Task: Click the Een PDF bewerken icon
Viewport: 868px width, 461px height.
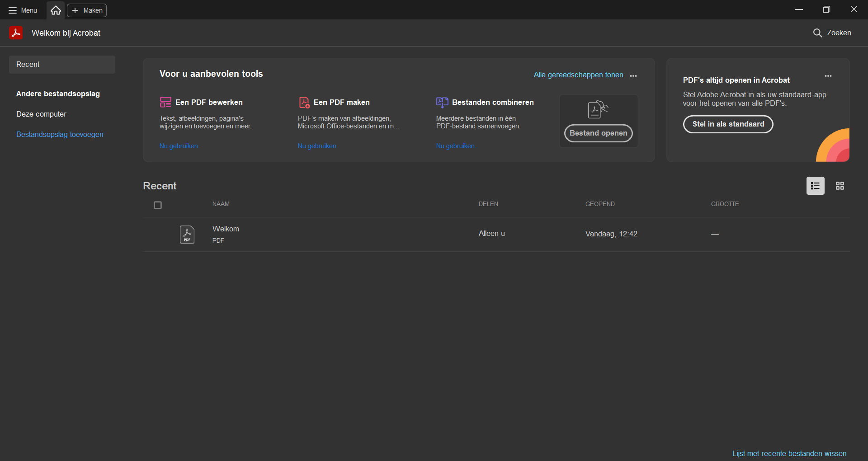Action: [x=165, y=102]
